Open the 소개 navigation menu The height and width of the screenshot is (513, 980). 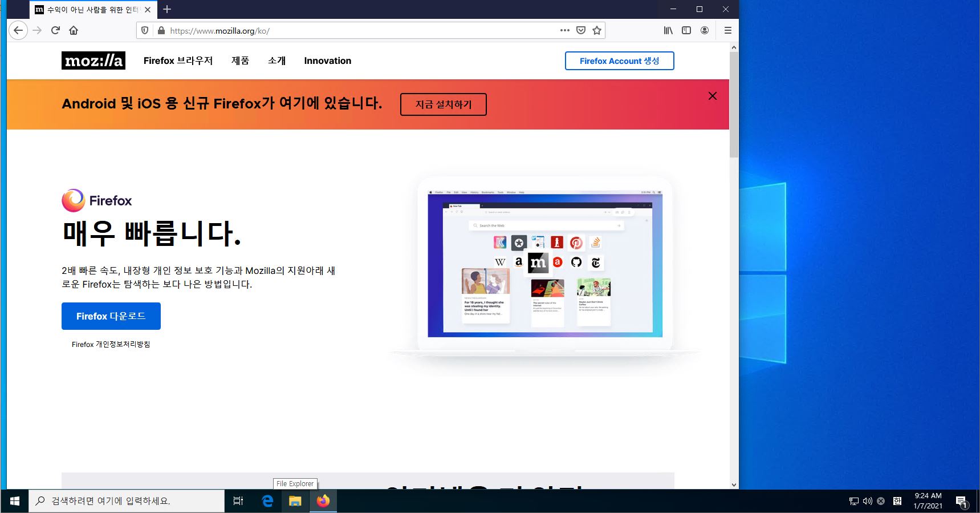pos(276,60)
